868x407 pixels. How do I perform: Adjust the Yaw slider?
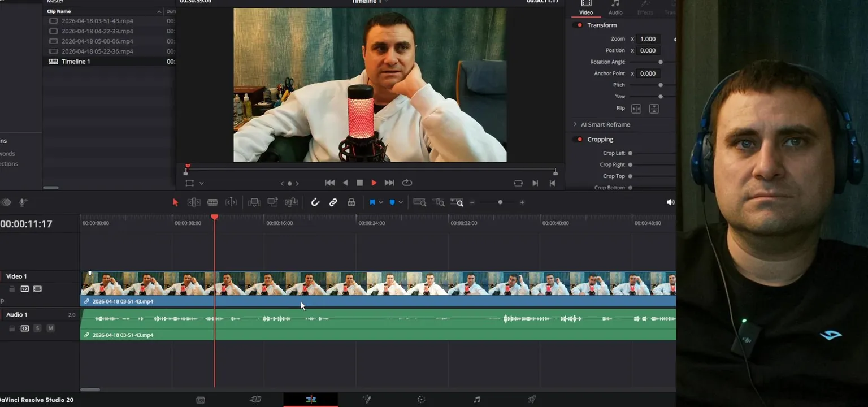[660, 97]
